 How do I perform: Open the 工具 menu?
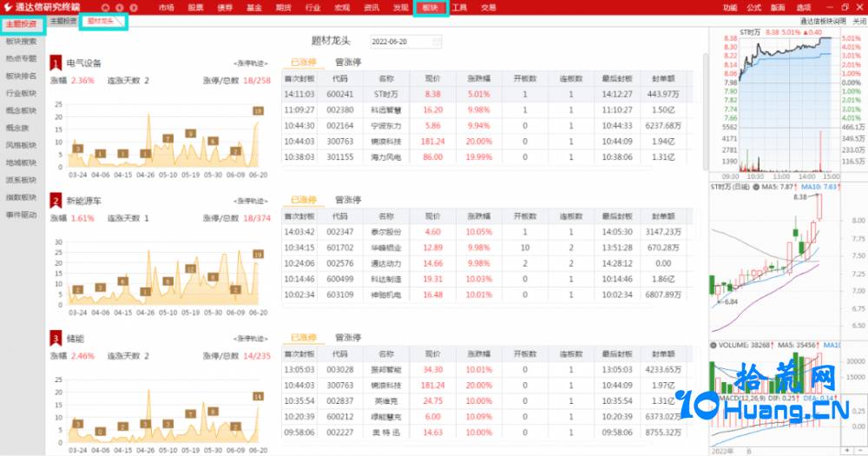tap(459, 8)
